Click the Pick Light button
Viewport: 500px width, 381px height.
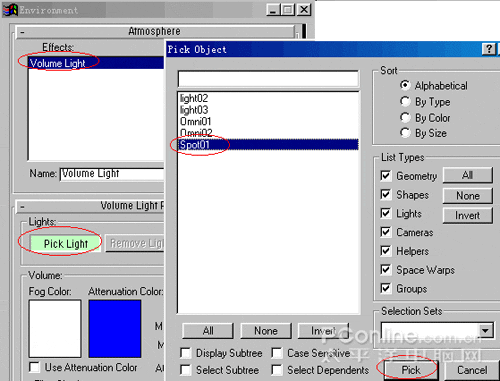click(65, 244)
